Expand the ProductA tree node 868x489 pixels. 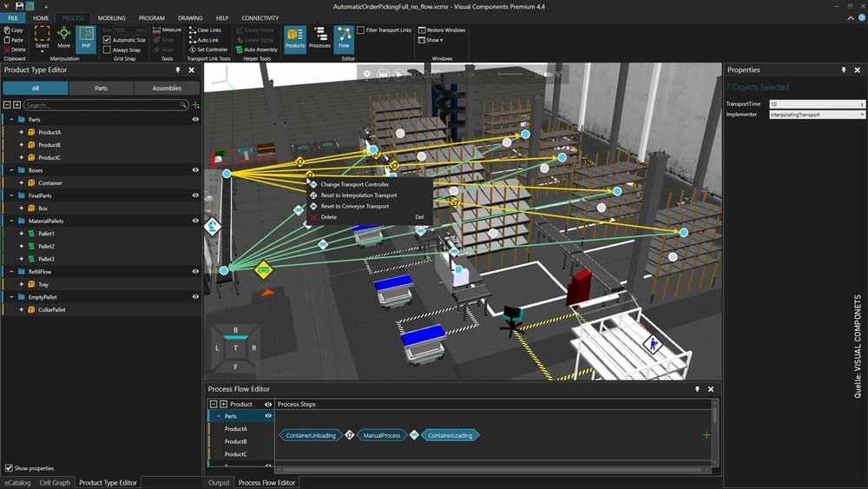click(22, 132)
